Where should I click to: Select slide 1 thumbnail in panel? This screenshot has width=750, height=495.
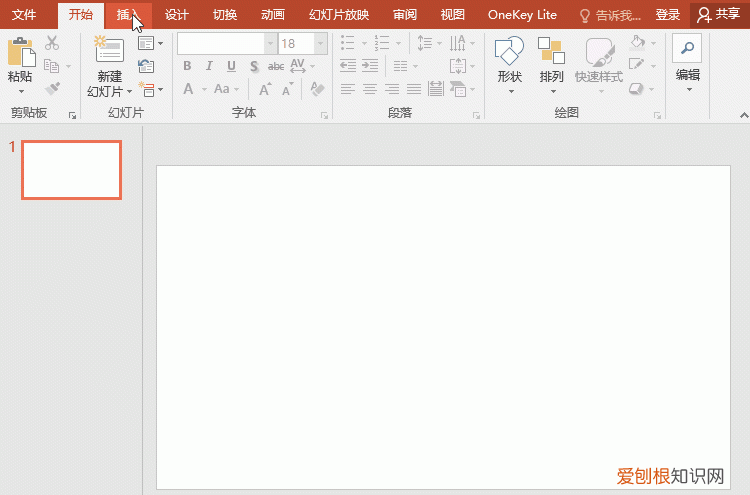tap(71, 169)
